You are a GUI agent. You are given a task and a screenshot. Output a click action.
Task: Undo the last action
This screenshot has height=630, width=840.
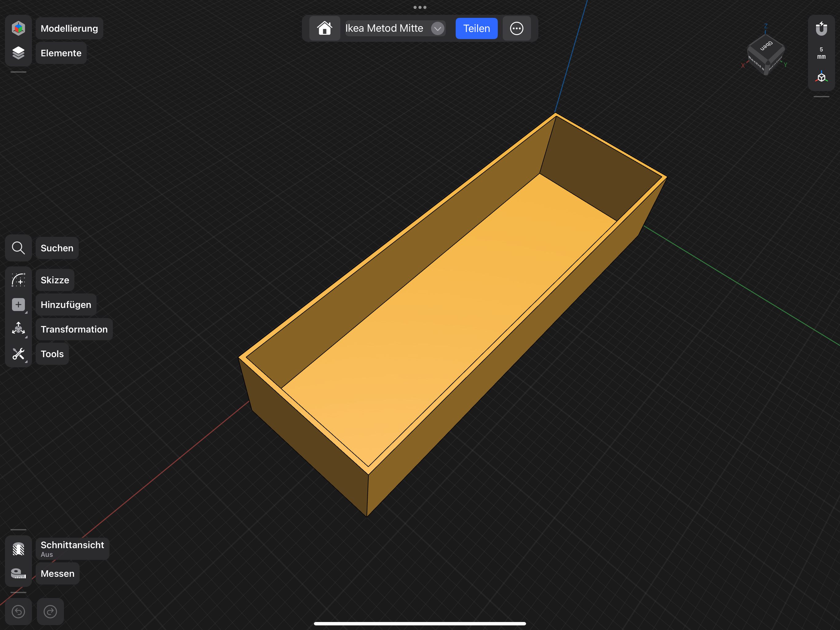pyautogui.click(x=18, y=611)
